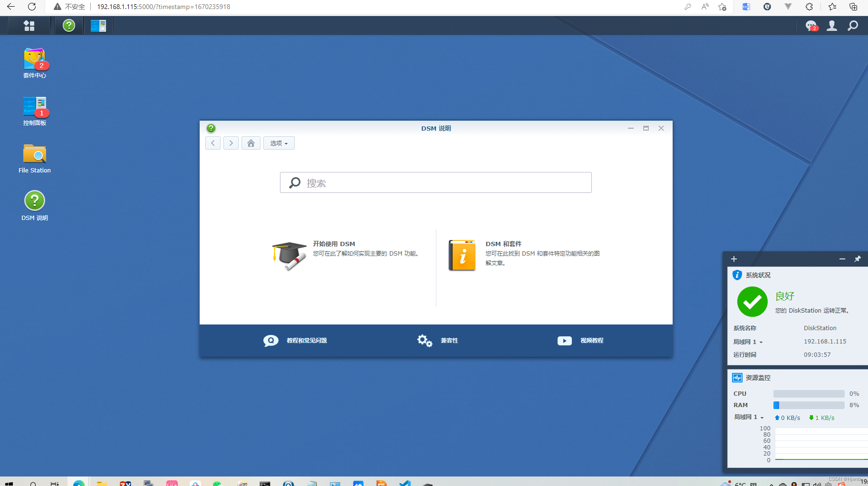Open the notifications speech bubble icon

811,26
